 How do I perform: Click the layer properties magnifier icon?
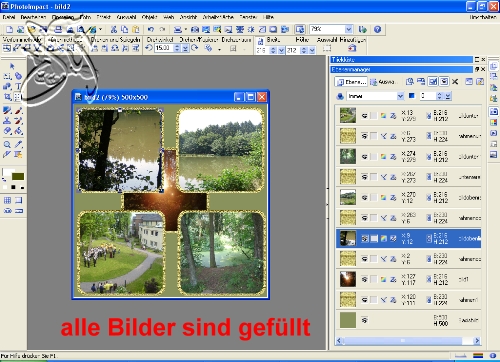click(410, 81)
